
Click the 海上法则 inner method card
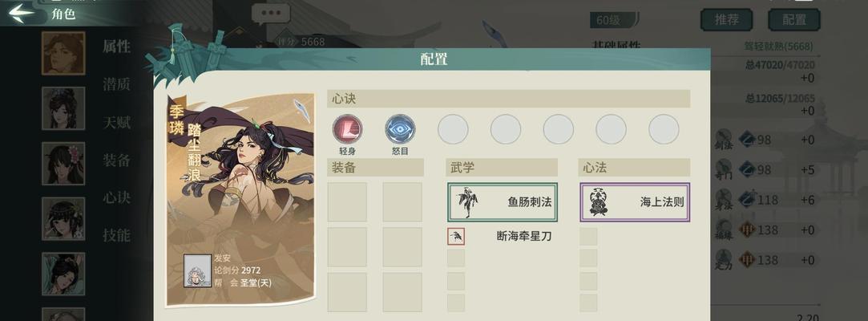tap(635, 202)
